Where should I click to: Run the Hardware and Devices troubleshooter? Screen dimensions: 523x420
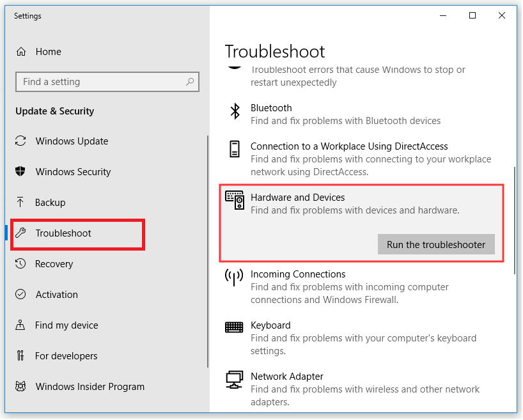(x=437, y=245)
